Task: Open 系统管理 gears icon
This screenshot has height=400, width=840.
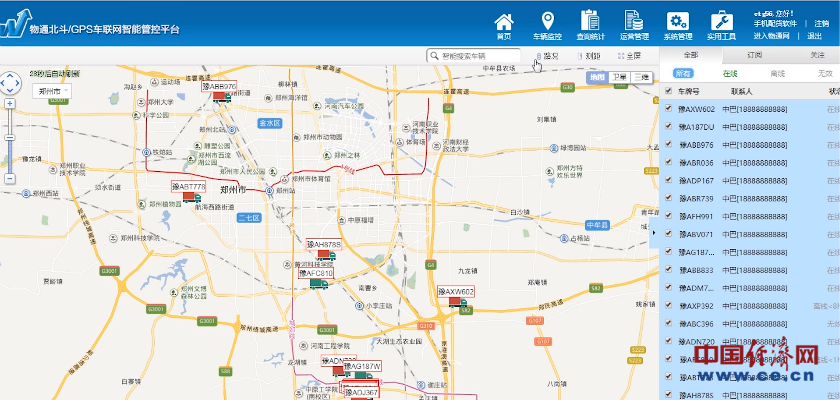Action: [678, 21]
